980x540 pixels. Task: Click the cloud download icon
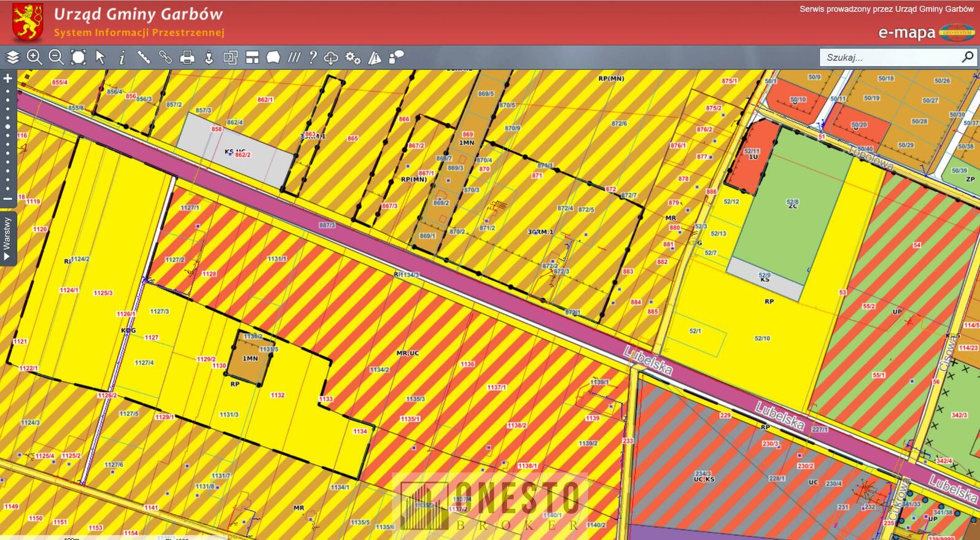click(x=331, y=58)
